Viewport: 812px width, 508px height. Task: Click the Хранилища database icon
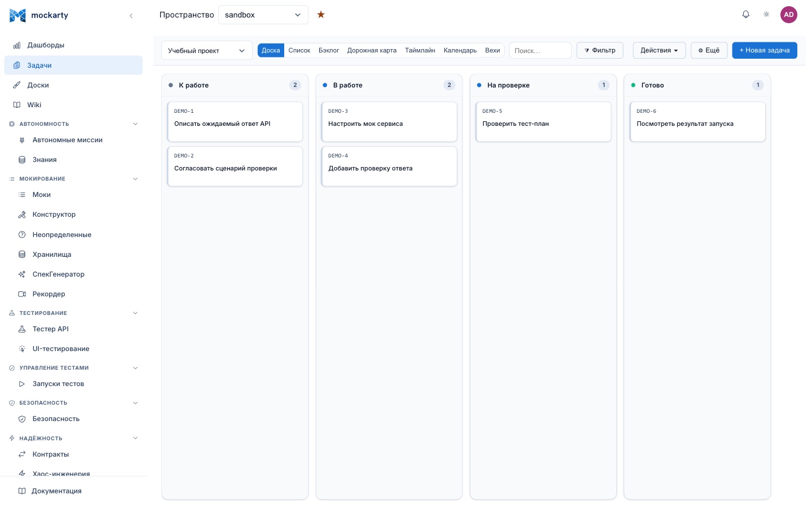click(x=22, y=255)
